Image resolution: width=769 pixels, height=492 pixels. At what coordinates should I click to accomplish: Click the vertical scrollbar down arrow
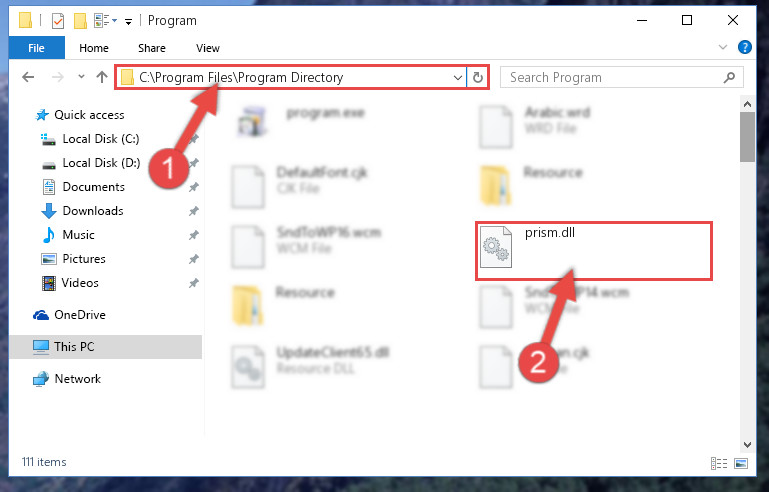747,444
